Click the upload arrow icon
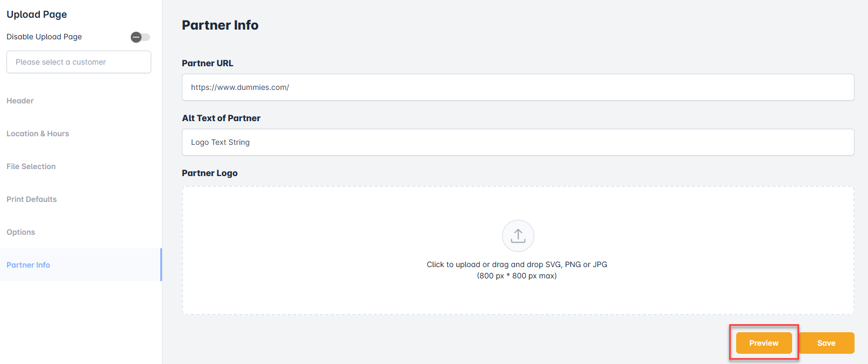The image size is (868, 364). (x=518, y=236)
